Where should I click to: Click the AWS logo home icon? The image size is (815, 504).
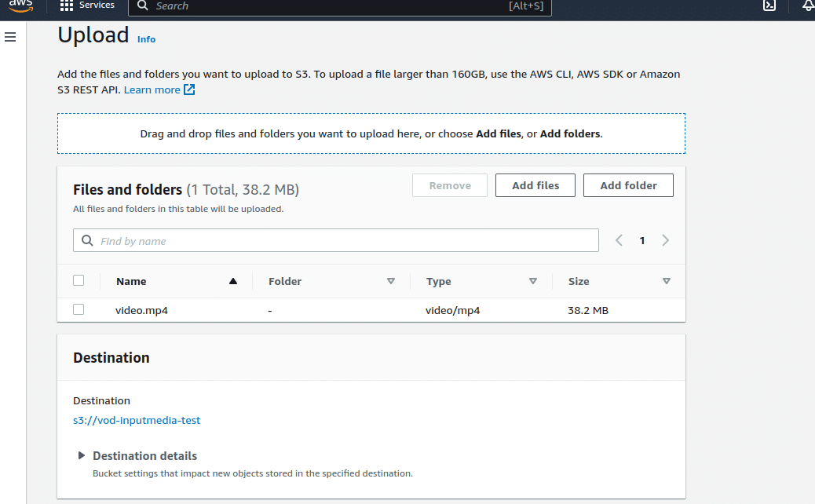pos(20,5)
